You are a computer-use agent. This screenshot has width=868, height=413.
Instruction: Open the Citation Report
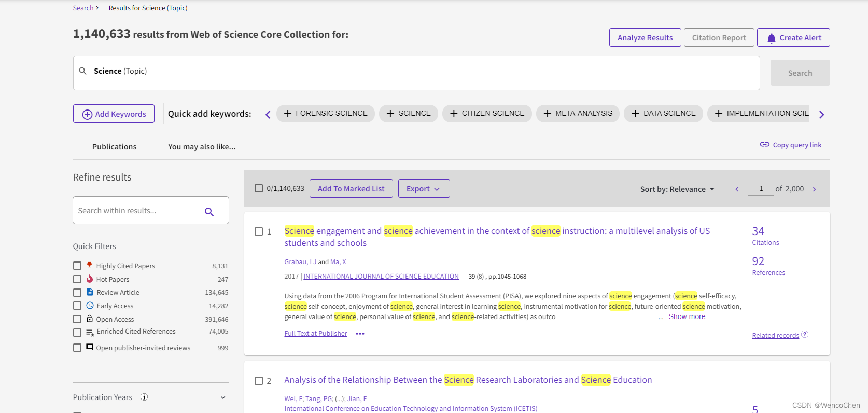719,37
